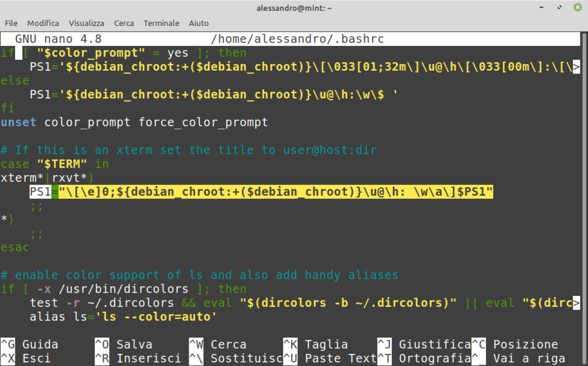Click the .bashrc filename in nano title bar
The height and width of the screenshot is (366, 588).
[x=297, y=39]
